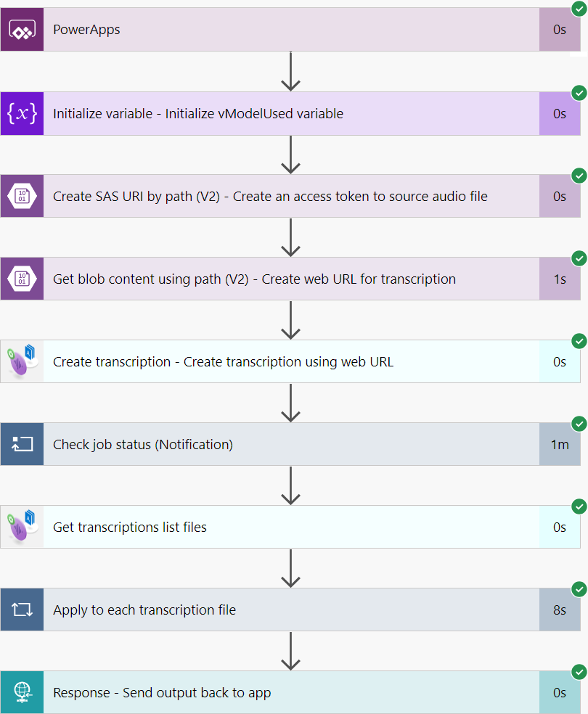
Task: Select the PowerApps trigger icon
Action: click(x=22, y=30)
